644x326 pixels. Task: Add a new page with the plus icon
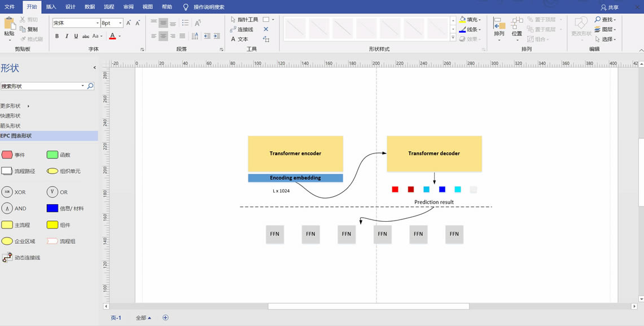pyautogui.click(x=165, y=318)
